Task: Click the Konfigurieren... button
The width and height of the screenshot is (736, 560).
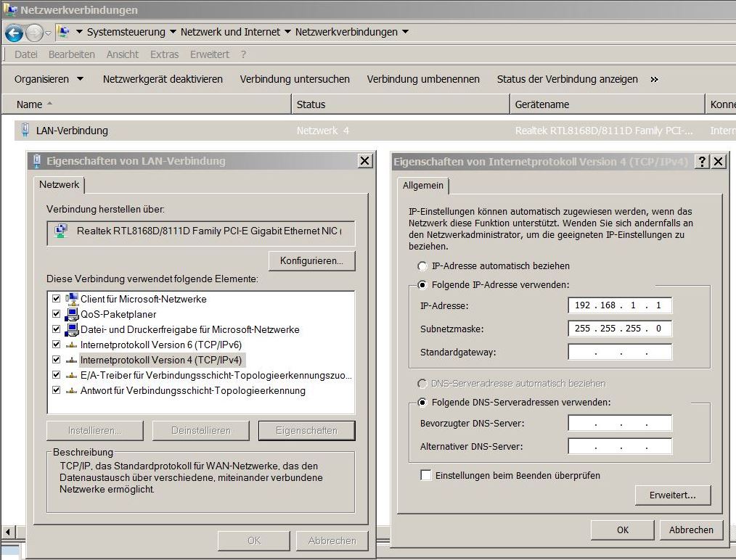Action: point(311,260)
